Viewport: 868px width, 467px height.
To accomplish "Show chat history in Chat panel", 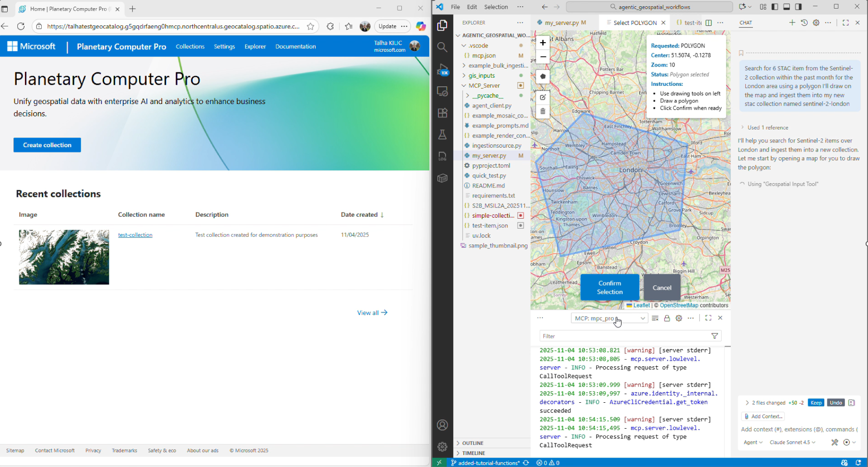I will (804, 23).
